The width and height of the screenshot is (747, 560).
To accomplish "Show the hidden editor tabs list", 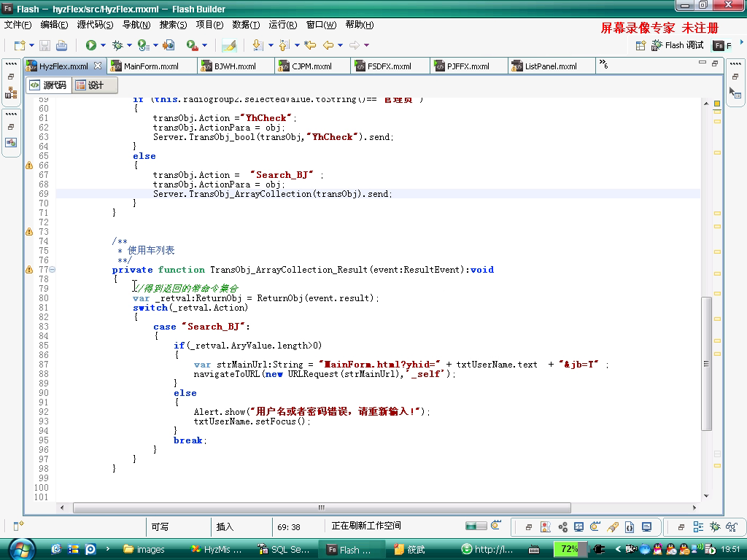I will coord(603,64).
